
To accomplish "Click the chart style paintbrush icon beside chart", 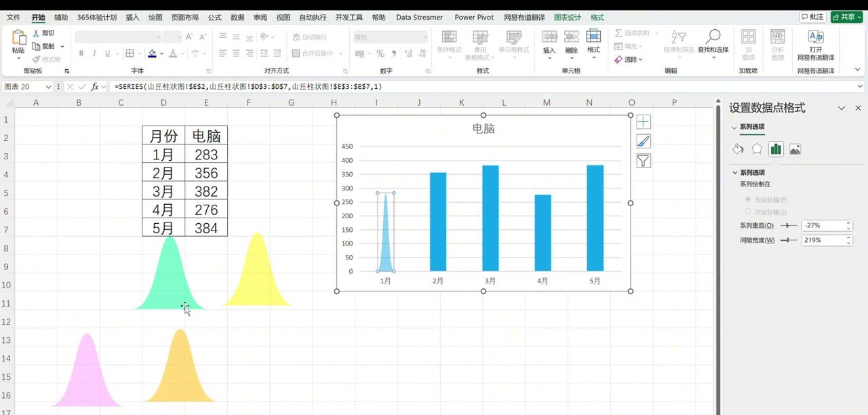I will [x=643, y=141].
